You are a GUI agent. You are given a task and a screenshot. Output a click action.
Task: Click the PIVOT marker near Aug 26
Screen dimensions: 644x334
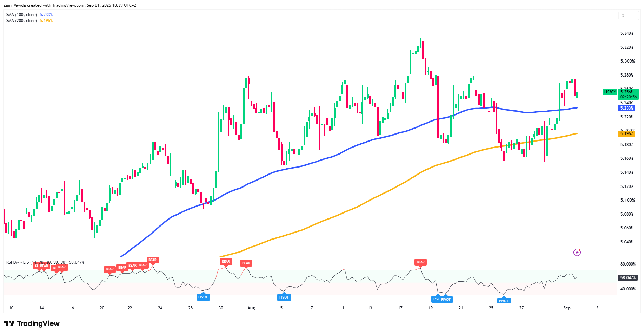coord(504,301)
